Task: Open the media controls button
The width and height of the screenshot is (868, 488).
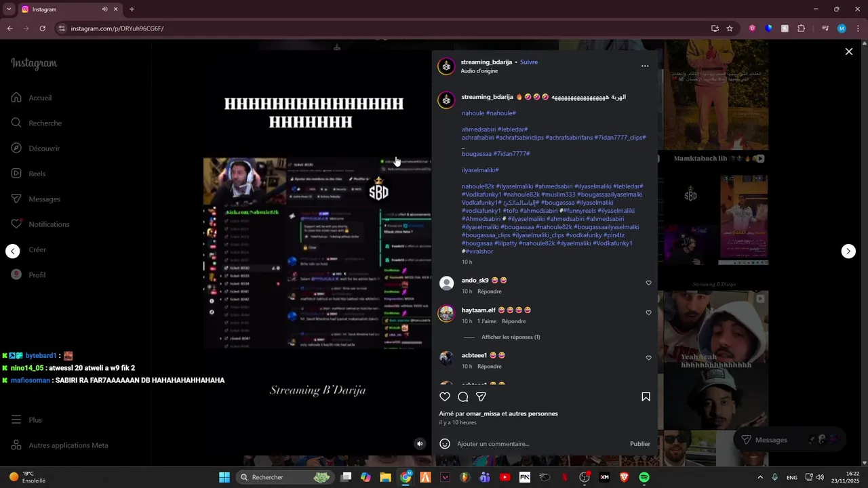Action: click(x=825, y=28)
